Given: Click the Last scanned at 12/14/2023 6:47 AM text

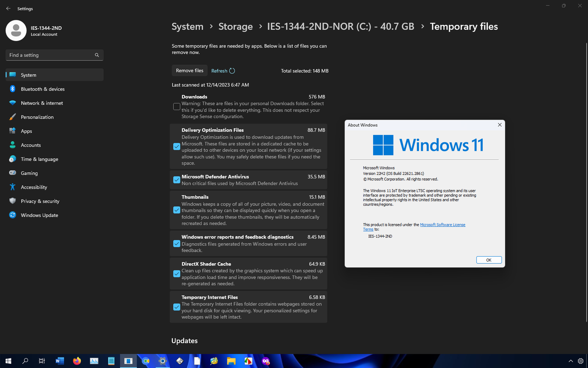Looking at the screenshot, I should 210,85.
